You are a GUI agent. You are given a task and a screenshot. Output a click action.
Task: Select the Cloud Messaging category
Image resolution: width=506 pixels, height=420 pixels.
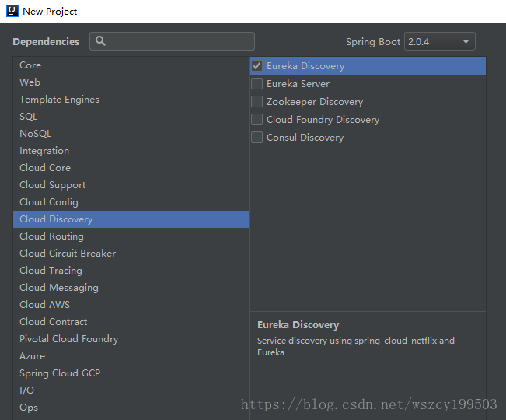(x=131, y=288)
